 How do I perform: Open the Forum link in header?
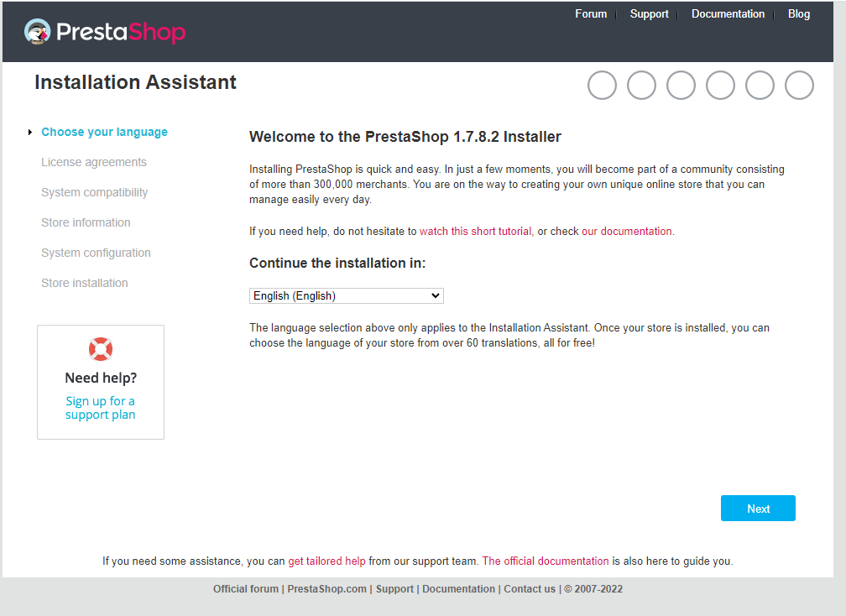591,14
